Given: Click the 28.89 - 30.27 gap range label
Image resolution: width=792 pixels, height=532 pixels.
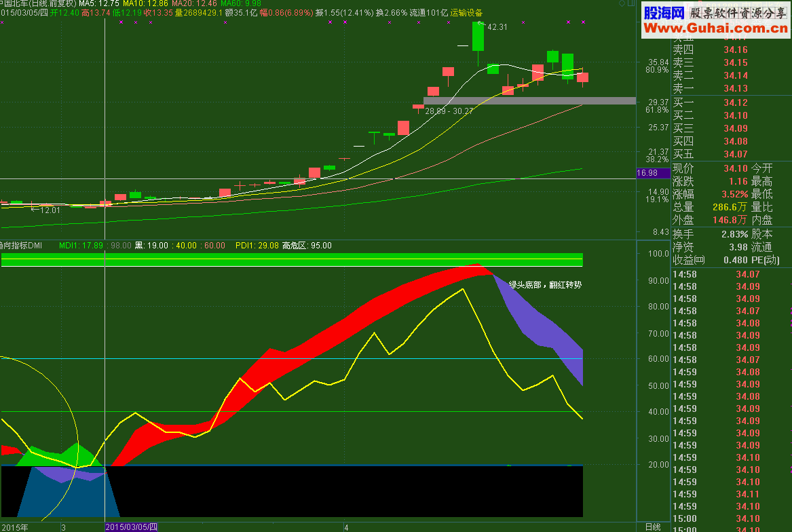Looking at the screenshot, I should pos(449,111).
